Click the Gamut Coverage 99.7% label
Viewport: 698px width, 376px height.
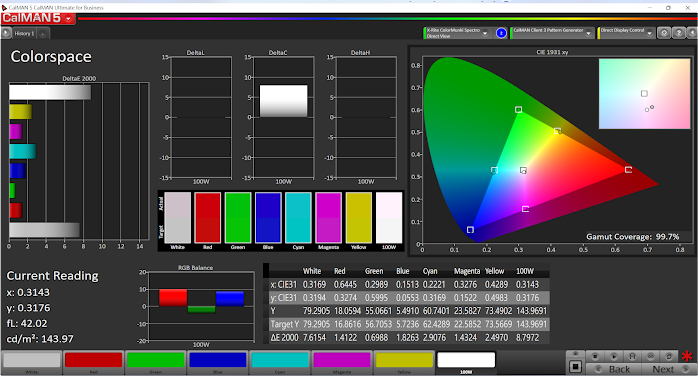pyautogui.click(x=633, y=237)
